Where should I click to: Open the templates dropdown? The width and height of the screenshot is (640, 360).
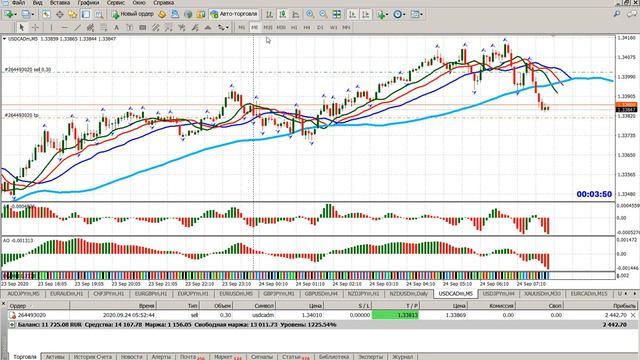point(417,14)
